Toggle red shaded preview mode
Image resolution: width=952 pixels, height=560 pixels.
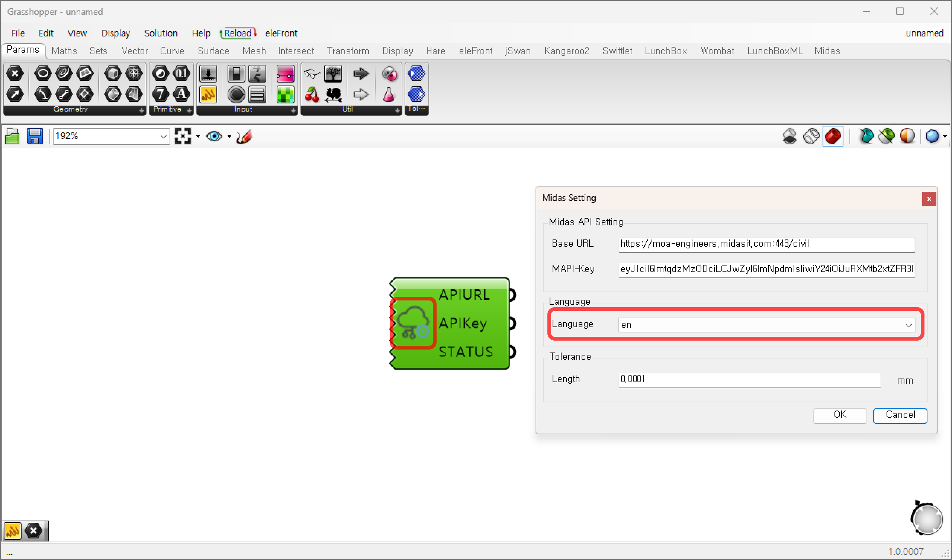833,136
